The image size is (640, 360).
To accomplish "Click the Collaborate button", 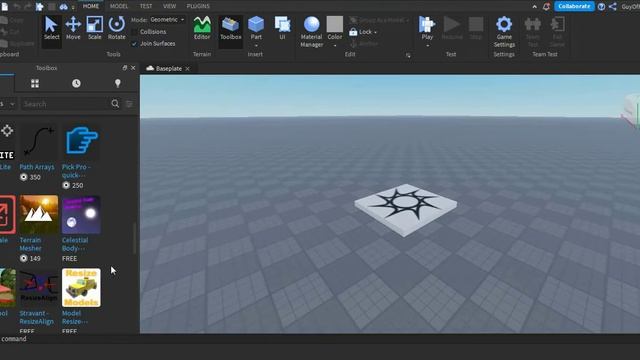I will coord(574,6).
